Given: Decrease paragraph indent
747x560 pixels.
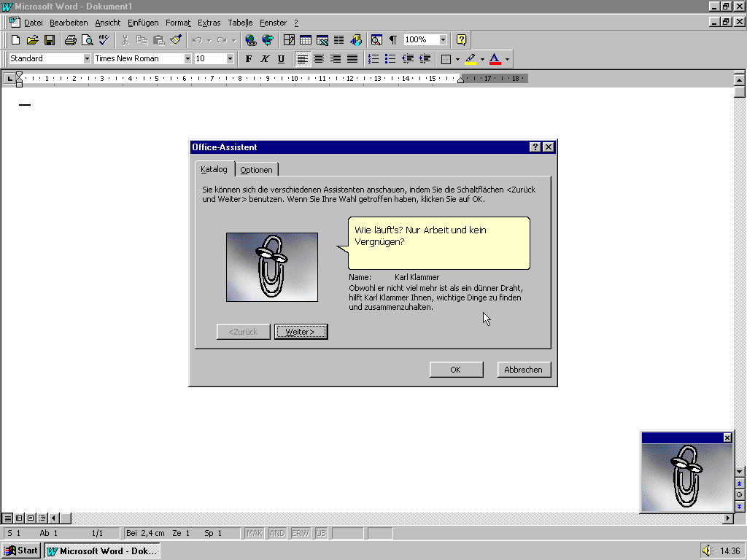Looking at the screenshot, I should click(407, 58).
